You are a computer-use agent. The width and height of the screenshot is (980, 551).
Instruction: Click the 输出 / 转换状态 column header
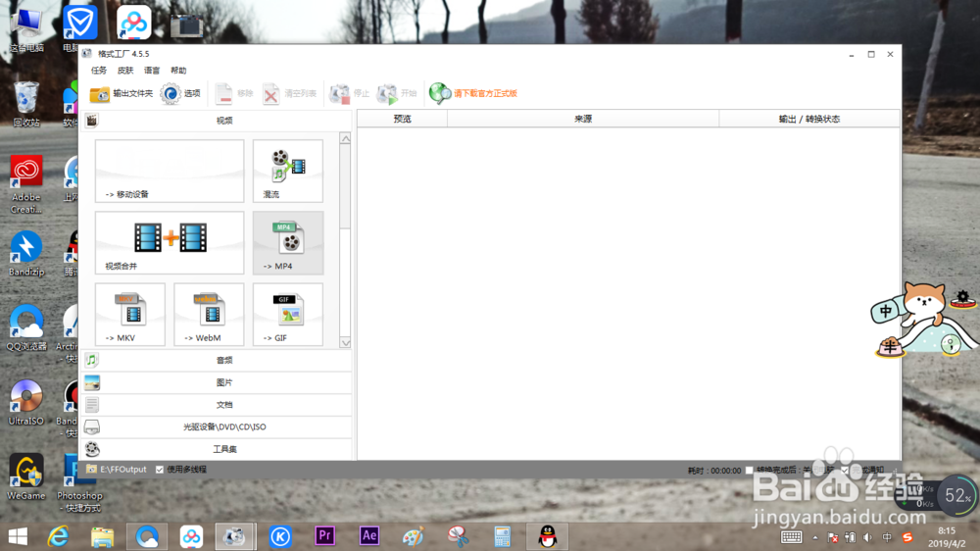click(x=809, y=119)
